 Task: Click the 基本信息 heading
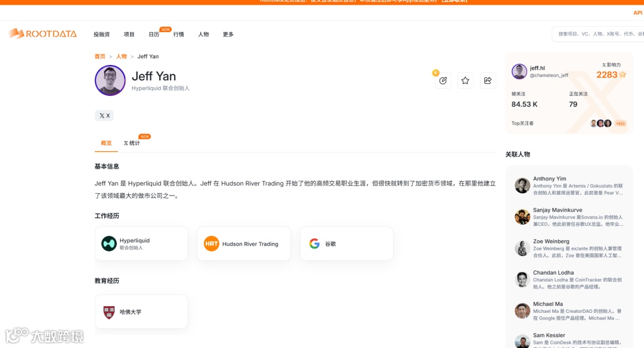coord(107,166)
